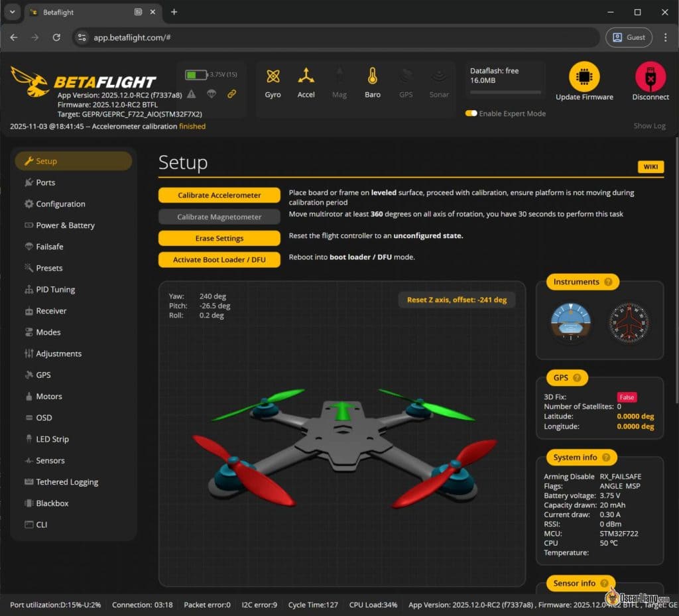Image resolution: width=679 pixels, height=616 pixels.
Task: Click the System info help question mark
Action: point(606,457)
